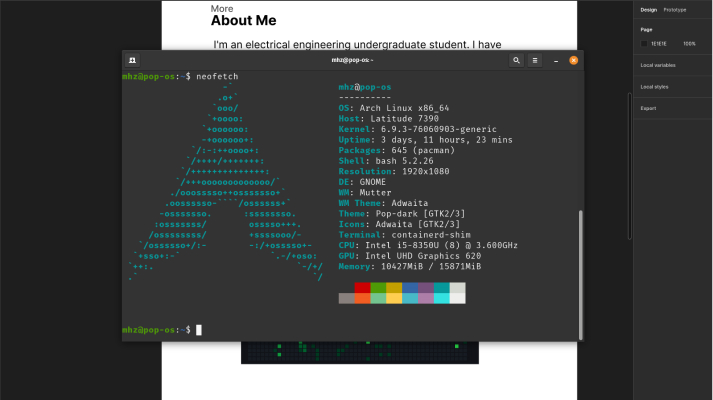Viewport: 713px width, 400px height.
Task: Click the OS: Arch Linux x86_64 line
Action: (394, 108)
